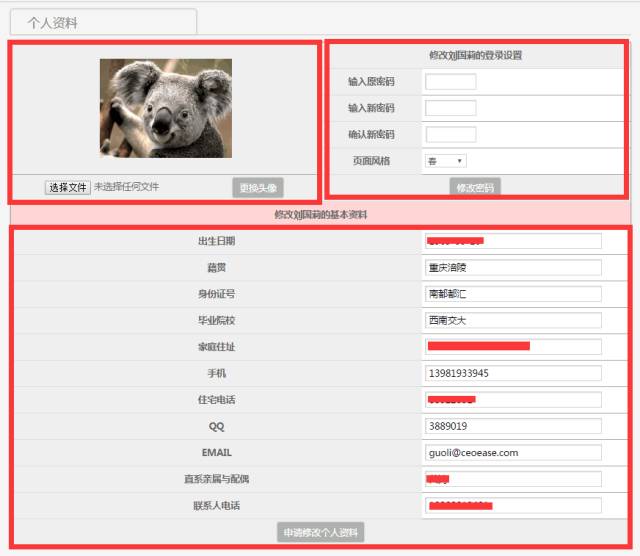Click the 申请修改个人资料 submit button
The width and height of the screenshot is (640, 556).
320,532
